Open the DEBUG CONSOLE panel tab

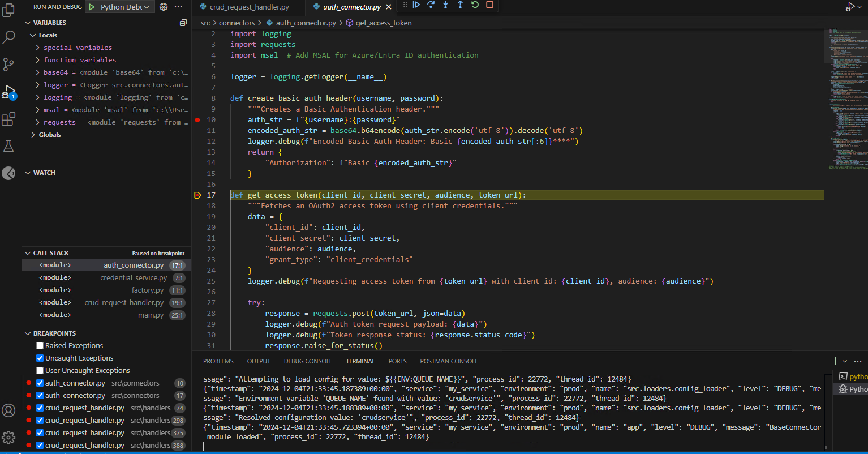click(308, 361)
